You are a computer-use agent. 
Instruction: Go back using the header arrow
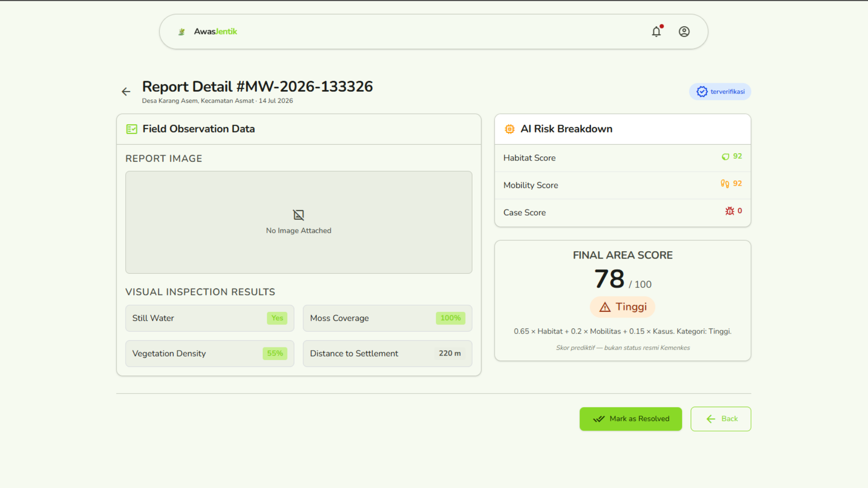click(x=126, y=92)
